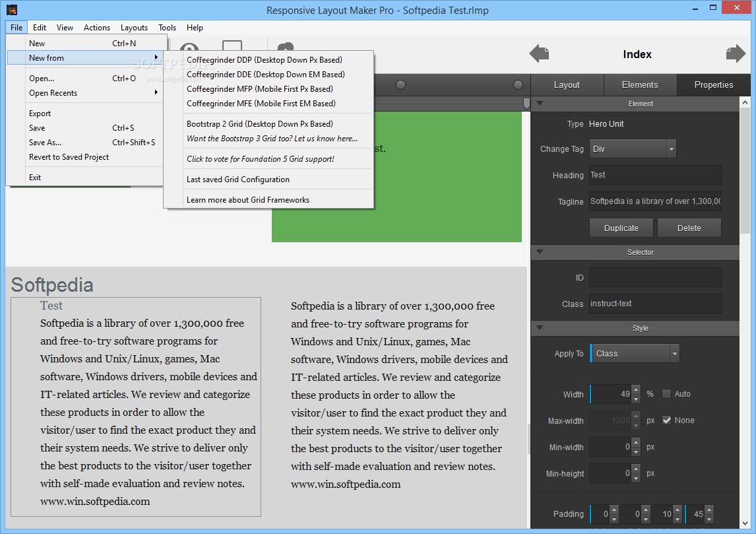Open the Tools menu

[168, 28]
